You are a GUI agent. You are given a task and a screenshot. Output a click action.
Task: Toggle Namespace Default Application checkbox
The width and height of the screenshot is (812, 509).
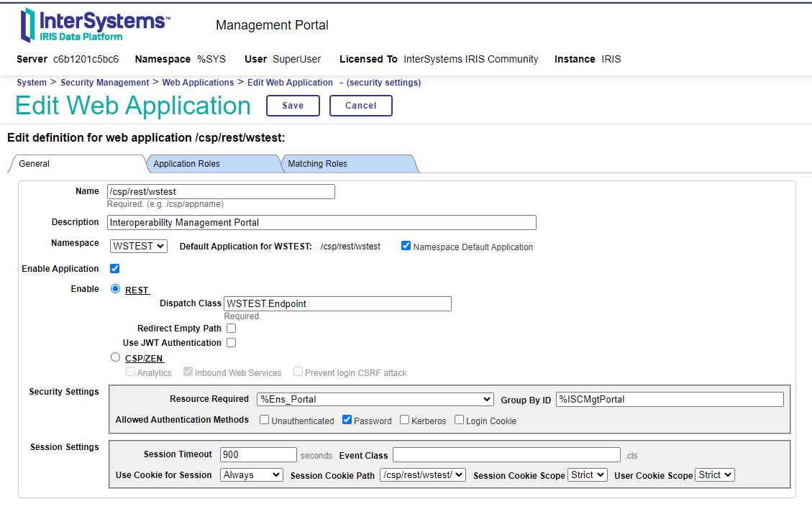coord(406,246)
